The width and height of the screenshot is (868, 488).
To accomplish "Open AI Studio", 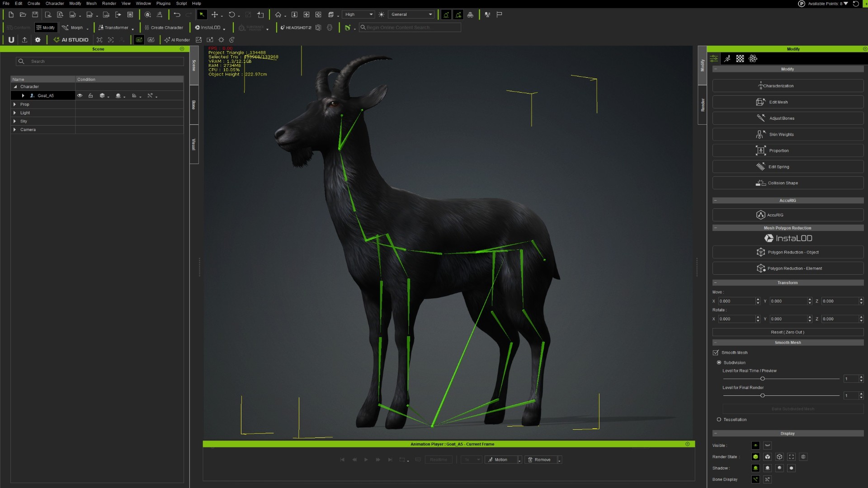I will point(71,40).
